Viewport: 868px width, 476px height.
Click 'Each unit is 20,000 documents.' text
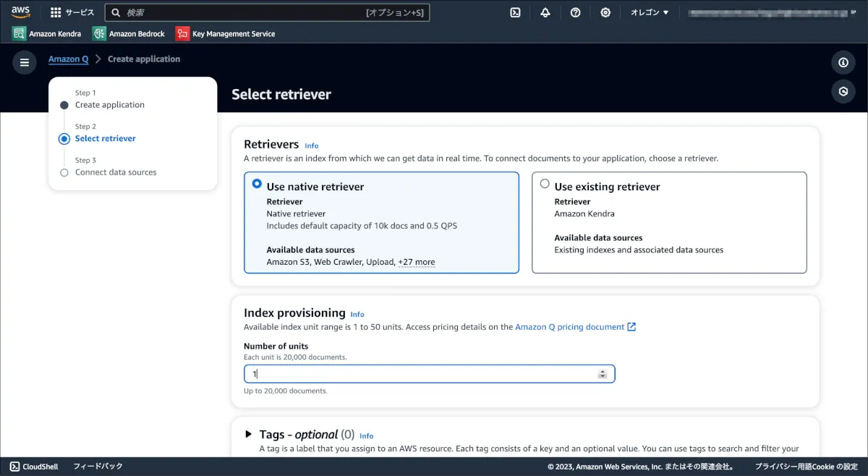(x=295, y=357)
